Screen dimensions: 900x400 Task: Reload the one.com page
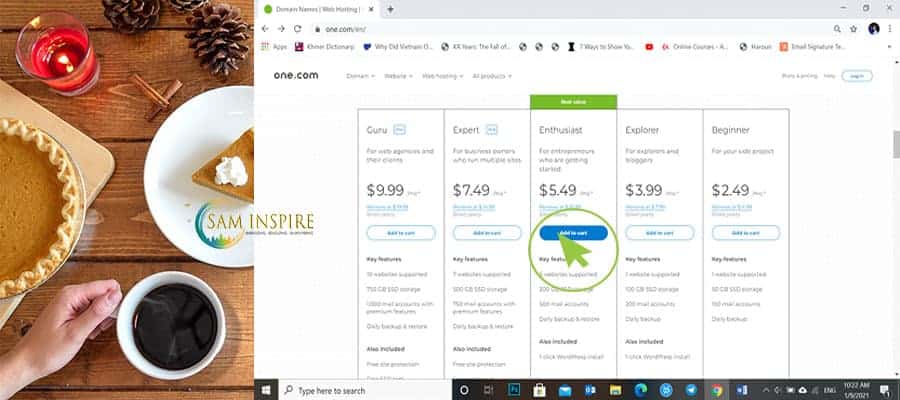(x=297, y=29)
